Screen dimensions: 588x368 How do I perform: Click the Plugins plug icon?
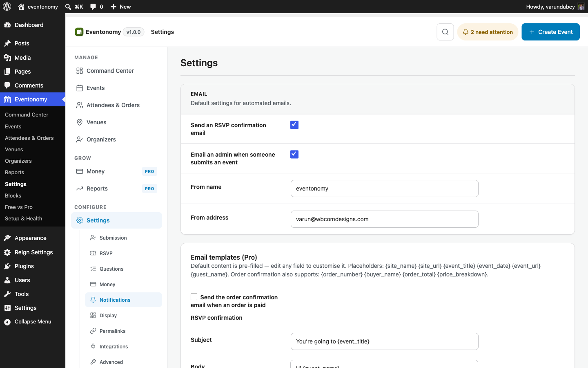(x=7, y=266)
